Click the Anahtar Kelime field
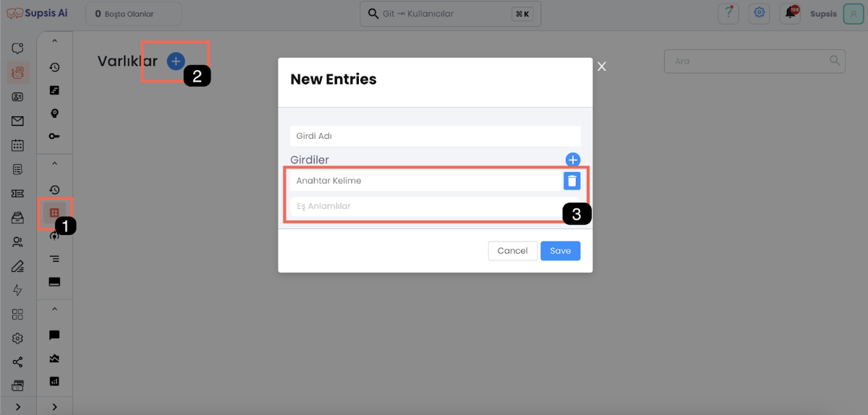 [x=425, y=181]
